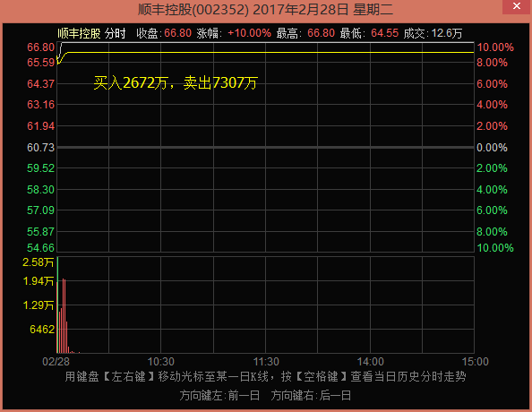Click the tall green opening volume bar
Viewport: 532px width, 412px height.
point(57,305)
